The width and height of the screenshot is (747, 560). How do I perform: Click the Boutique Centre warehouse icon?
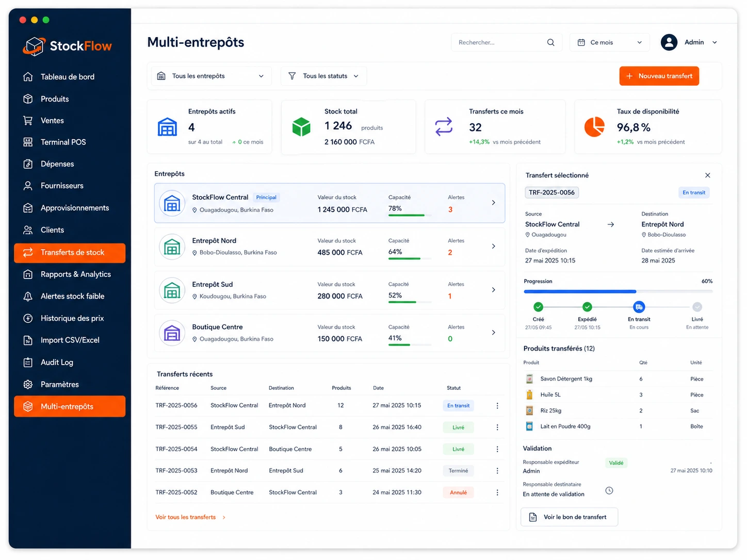172,333
